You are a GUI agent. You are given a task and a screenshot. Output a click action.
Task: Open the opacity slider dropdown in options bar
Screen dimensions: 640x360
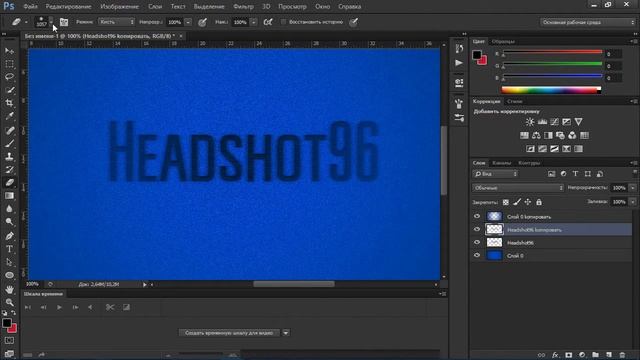tap(188, 22)
